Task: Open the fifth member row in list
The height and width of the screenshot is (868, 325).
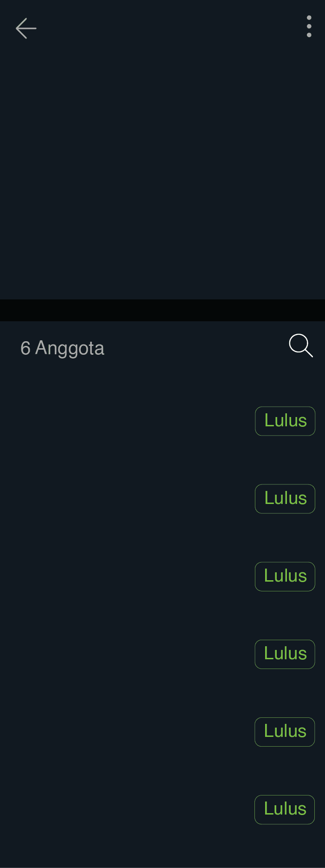Action: [125, 732]
